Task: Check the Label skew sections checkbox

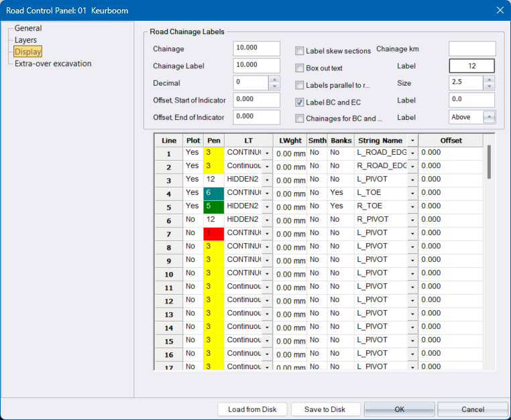Action: 300,51
